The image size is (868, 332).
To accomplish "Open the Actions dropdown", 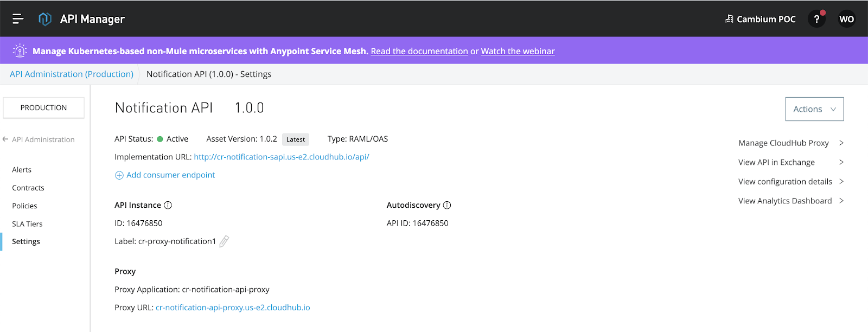I will pos(814,109).
